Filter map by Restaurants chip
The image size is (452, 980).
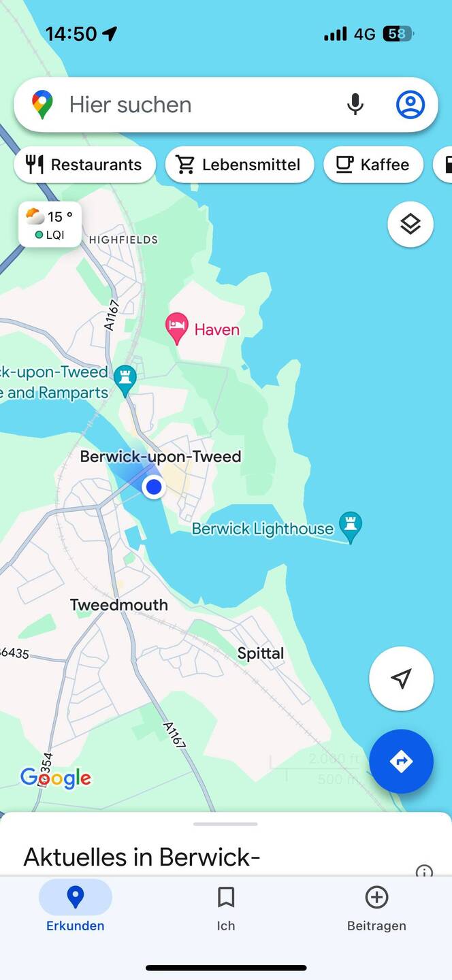pyautogui.click(x=84, y=165)
